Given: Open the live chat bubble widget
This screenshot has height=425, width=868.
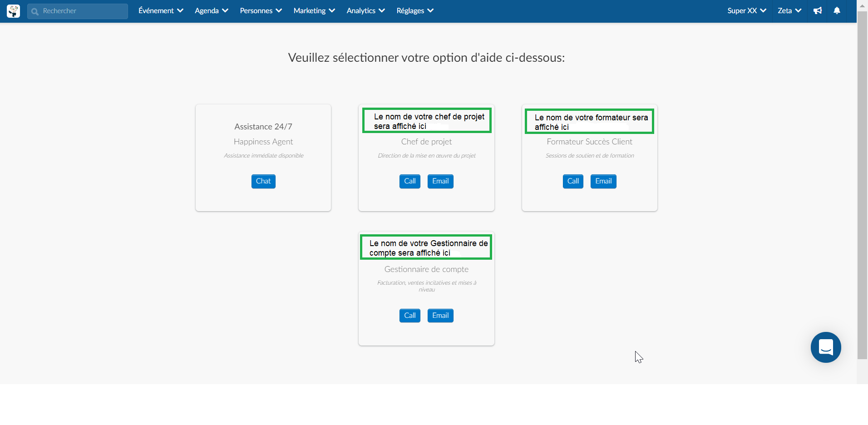Looking at the screenshot, I should coord(826,347).
